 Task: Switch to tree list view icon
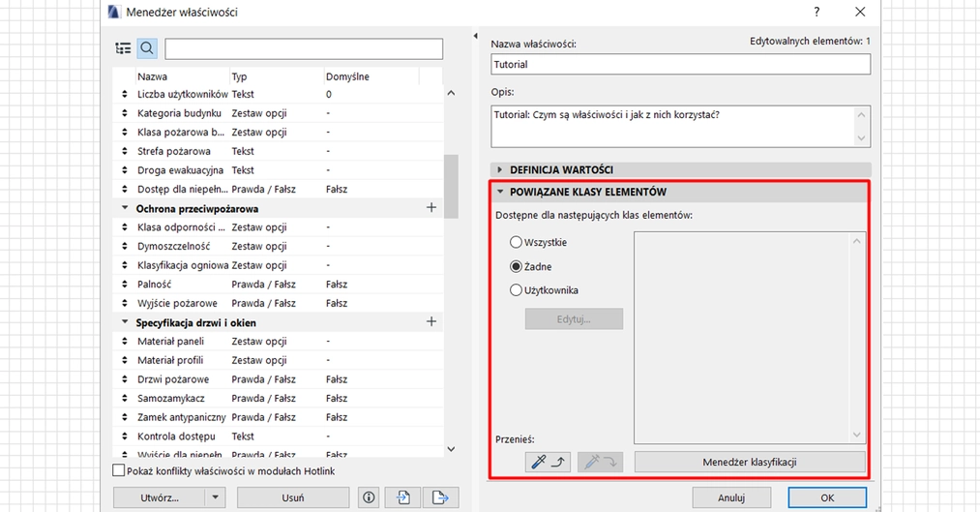[123, 48]
